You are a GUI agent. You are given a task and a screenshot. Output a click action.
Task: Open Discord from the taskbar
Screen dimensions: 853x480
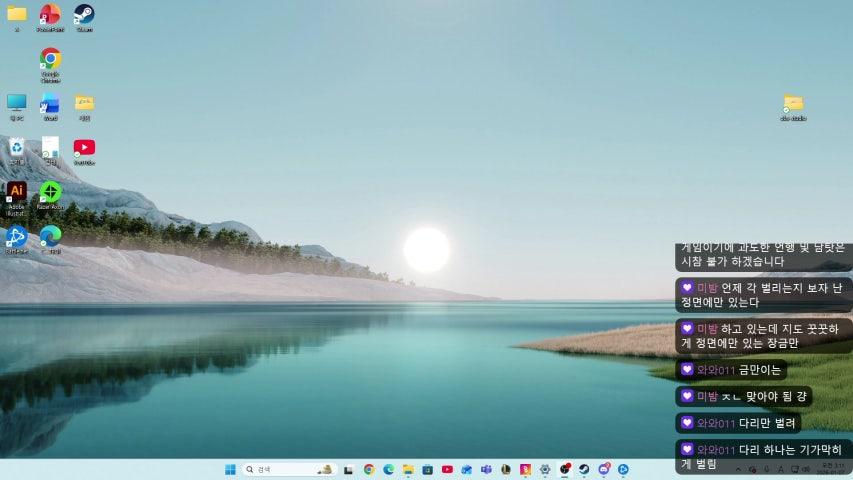[x=603, y=469]
